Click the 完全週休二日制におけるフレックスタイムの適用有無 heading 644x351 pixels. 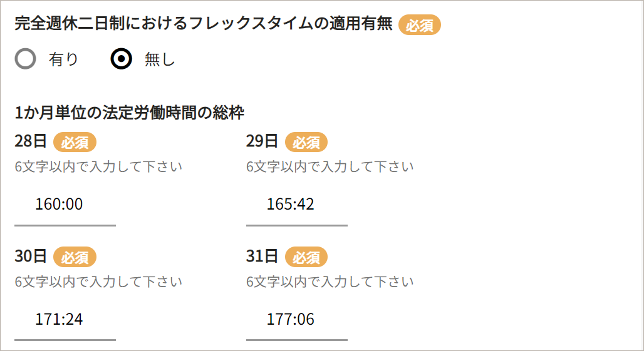(x=204, y=24)
